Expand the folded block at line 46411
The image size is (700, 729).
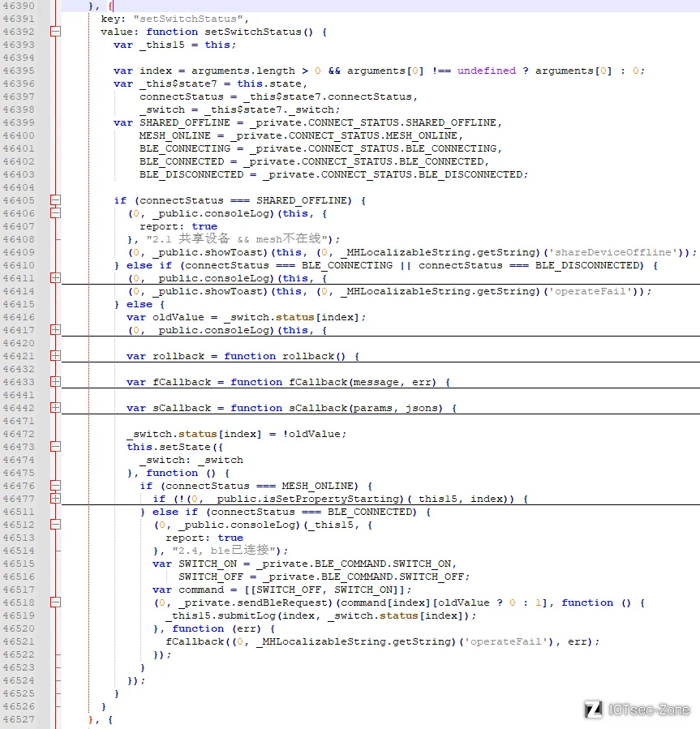(x=55, y=278)
